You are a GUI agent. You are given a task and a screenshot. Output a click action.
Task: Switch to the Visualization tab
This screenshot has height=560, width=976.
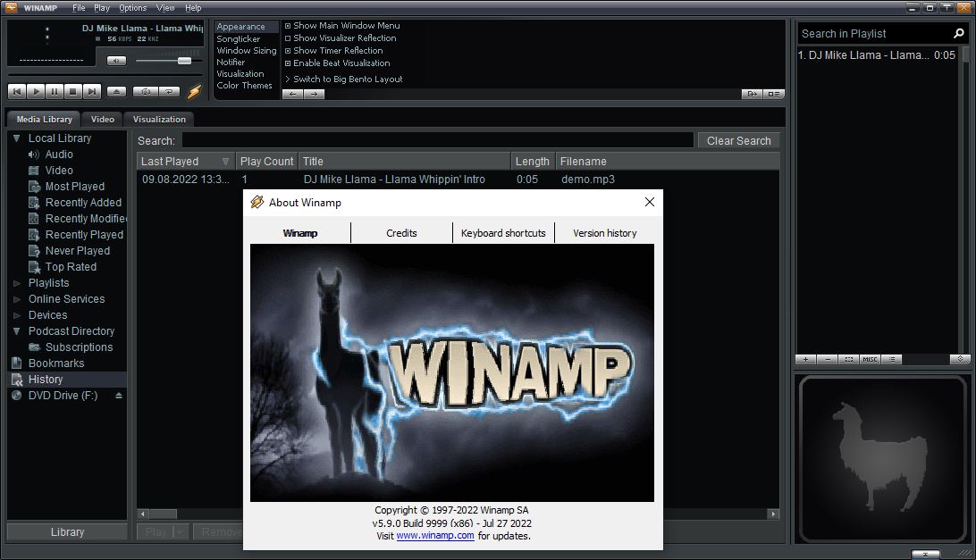pyautogui.click(x=159, y=119)
